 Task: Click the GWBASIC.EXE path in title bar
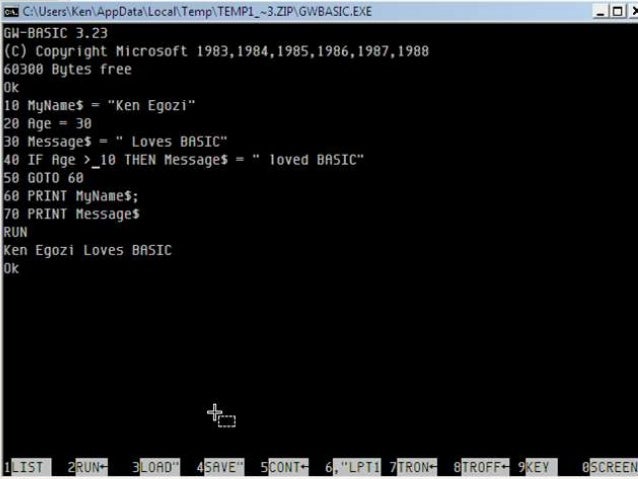[197, 12]
